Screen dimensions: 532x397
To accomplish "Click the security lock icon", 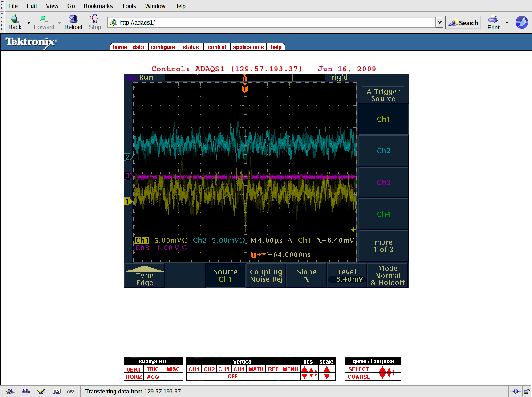I will pyautogui.click(x=527, y=392).
